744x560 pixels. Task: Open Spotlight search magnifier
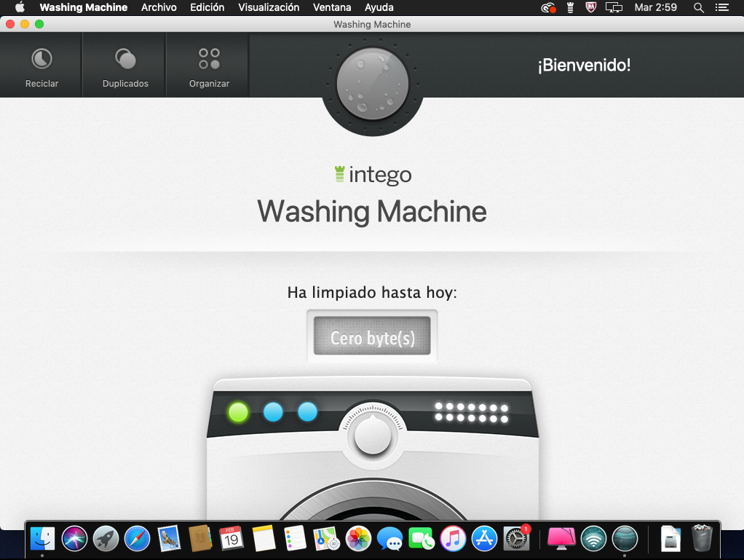point(698,7)
